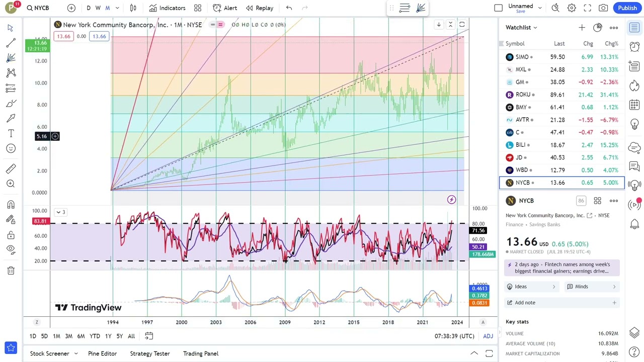Click the select layout square icon
Viewport: 644px width, 362px height.
click(498, 8)
